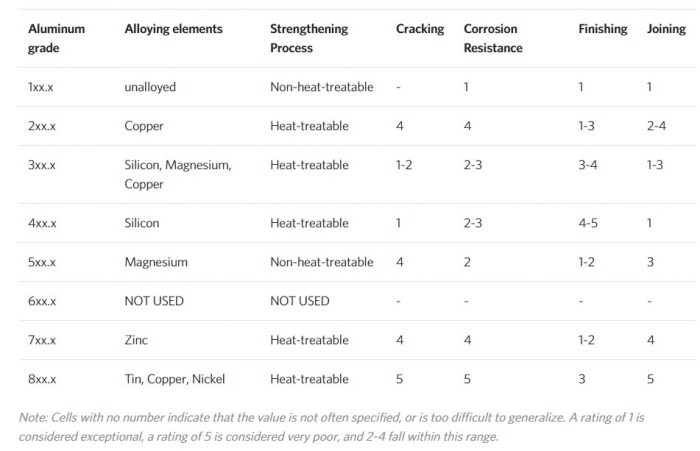Click the Aluminum grade column header
Screen dimensions: 700x451
click(x=56, y=38)
